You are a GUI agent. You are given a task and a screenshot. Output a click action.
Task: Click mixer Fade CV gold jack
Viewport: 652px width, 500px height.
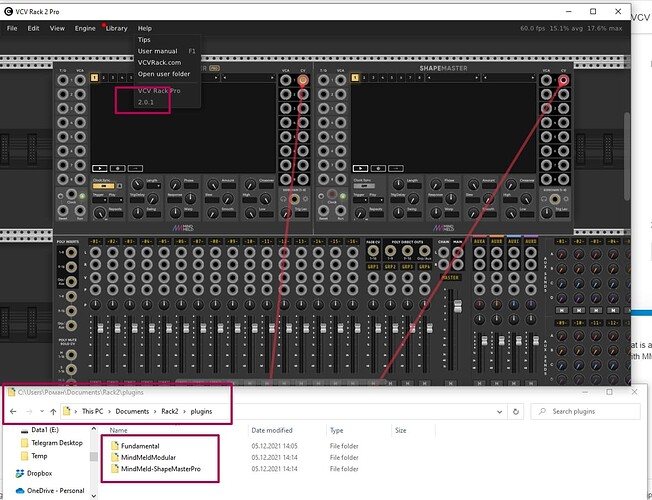click(373, 251)
